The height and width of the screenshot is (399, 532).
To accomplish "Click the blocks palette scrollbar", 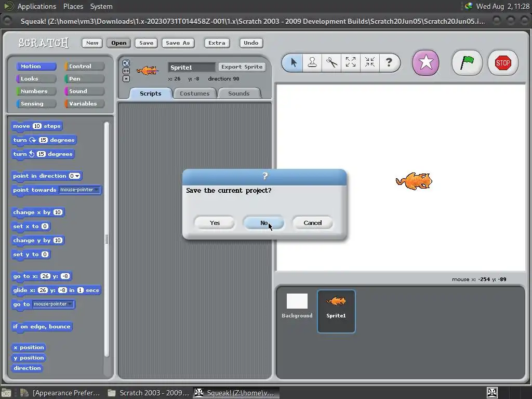I will (107, 239).
